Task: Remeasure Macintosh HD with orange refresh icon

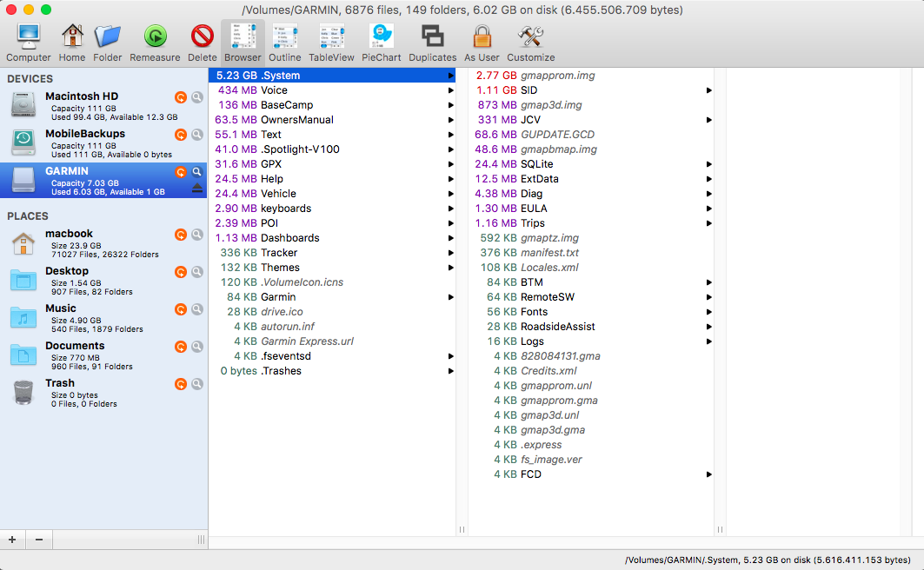Action: (x=181, y=97)
